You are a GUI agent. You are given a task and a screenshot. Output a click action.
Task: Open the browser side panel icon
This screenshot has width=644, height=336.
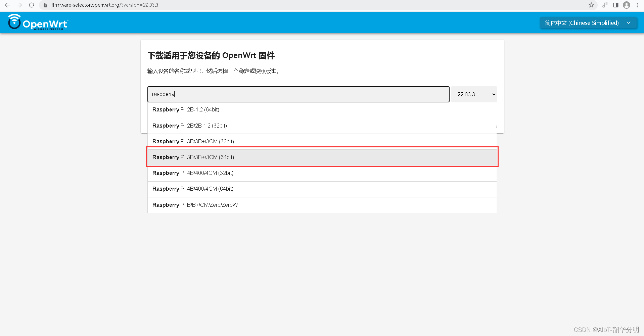point(616,5)
